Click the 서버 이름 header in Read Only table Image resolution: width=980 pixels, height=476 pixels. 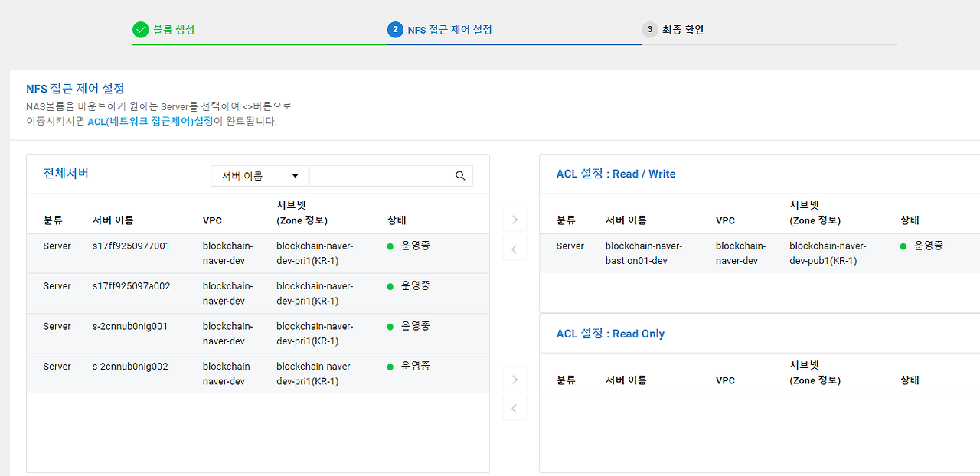[x=626, y=380]
